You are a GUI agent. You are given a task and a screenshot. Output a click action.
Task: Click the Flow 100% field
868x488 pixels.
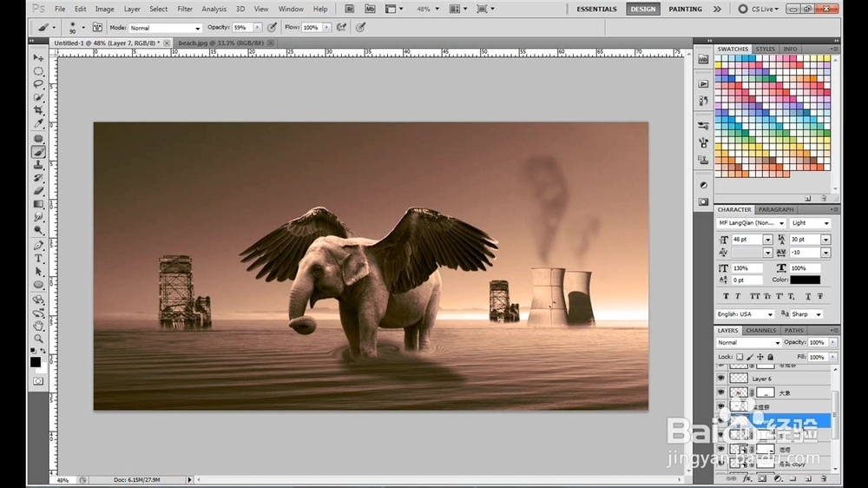pos(312,27)
